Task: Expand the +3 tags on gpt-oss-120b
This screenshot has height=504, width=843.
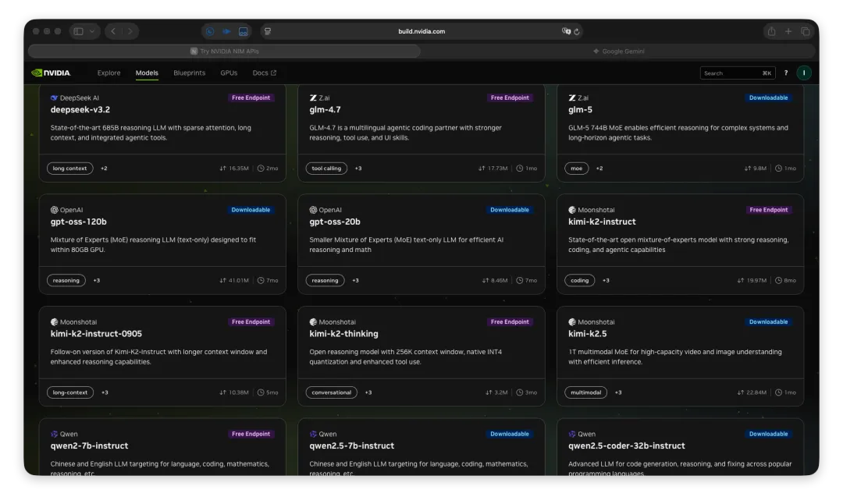Action: (96, 281)
